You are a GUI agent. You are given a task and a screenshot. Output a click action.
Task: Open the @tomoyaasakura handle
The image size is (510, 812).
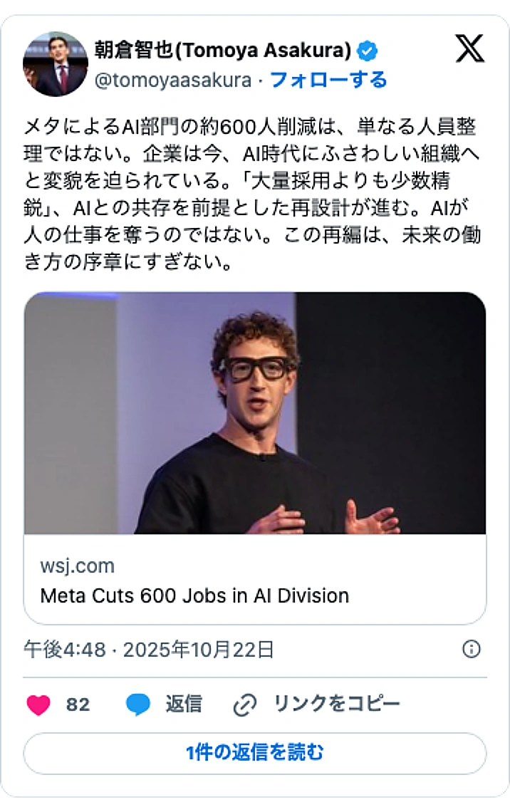point(173,80)
